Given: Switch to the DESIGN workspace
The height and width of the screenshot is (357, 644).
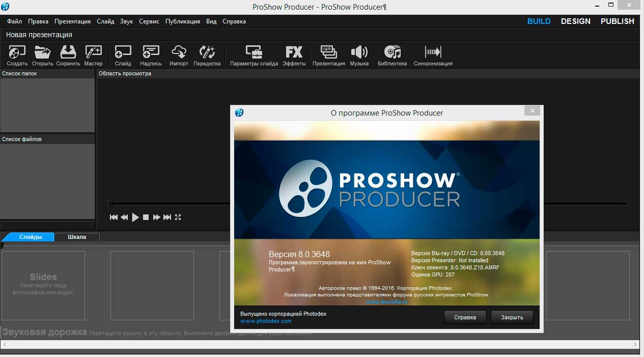Looking at the screenshot, I should [x=576, y=21].
